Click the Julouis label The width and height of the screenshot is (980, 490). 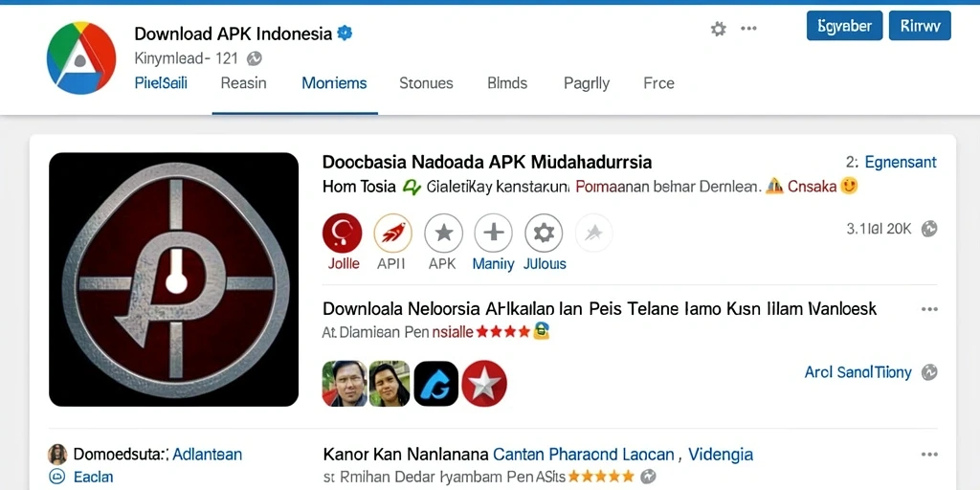tap(545, 264)
